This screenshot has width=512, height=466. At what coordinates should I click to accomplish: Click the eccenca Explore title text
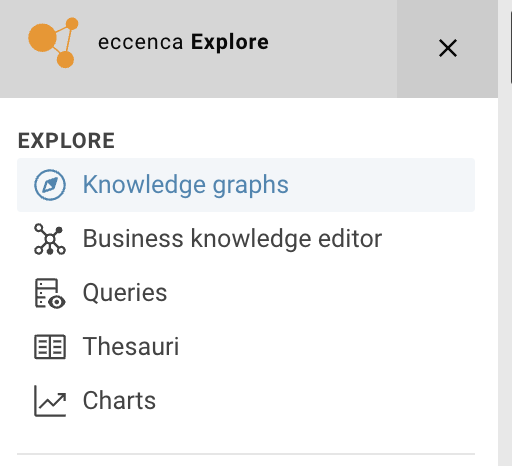(183, 42)
